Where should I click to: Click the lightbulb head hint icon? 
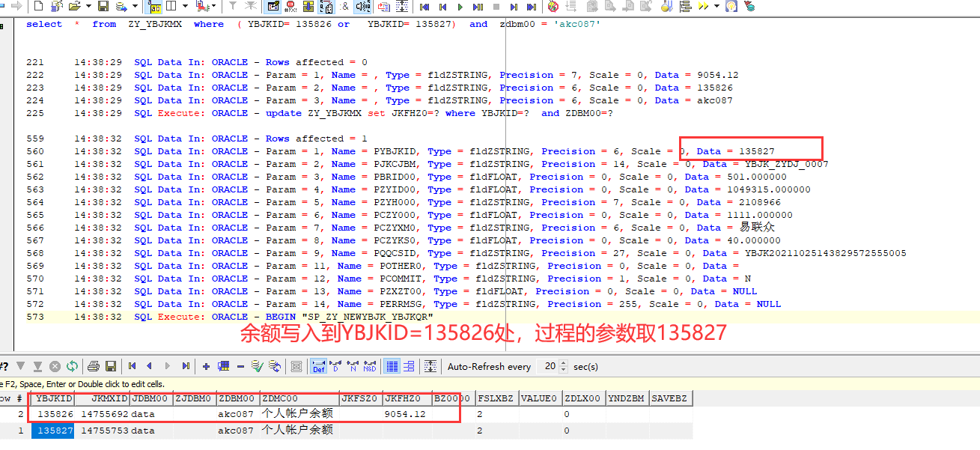[x=731, y=7]
